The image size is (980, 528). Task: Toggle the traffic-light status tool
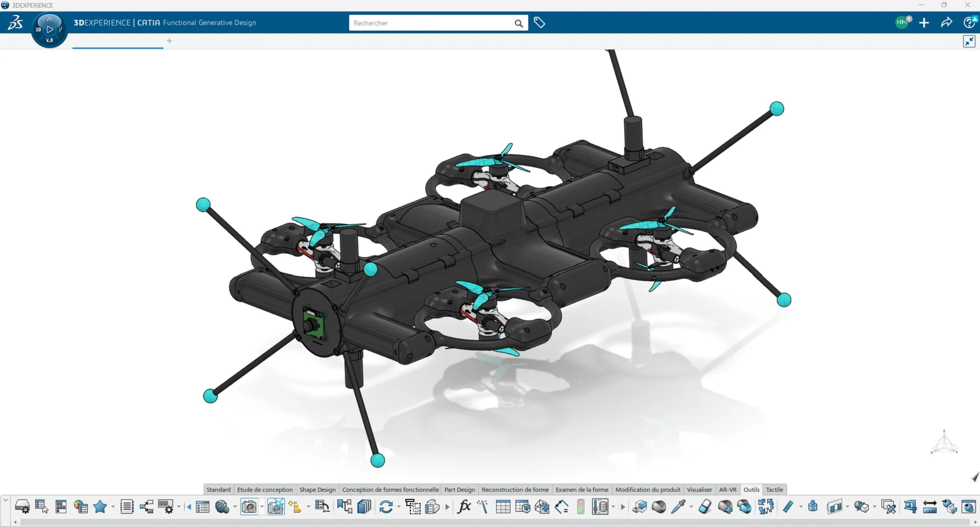pyautogui.click(x=580, y=507)
